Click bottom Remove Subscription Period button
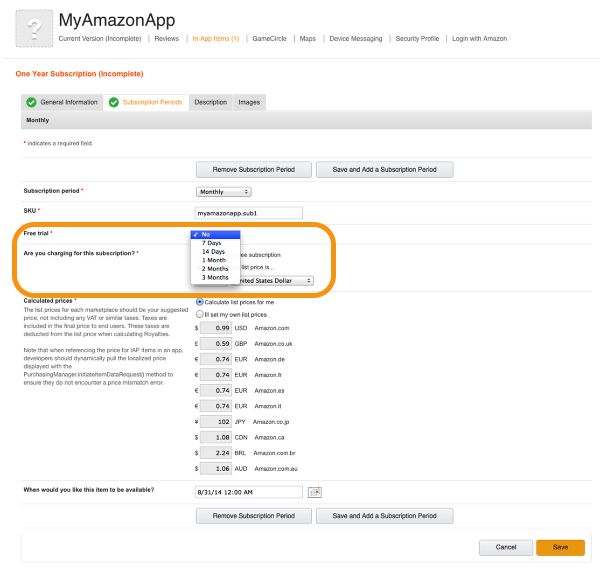Image resolution: width=600 pixels, height=571 pixels. 254,516
